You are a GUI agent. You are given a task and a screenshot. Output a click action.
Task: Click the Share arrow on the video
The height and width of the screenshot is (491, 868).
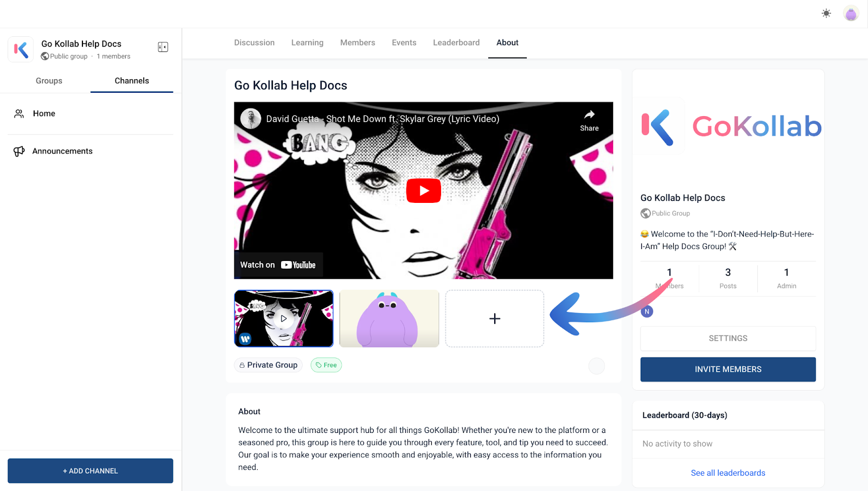(589, 120)
